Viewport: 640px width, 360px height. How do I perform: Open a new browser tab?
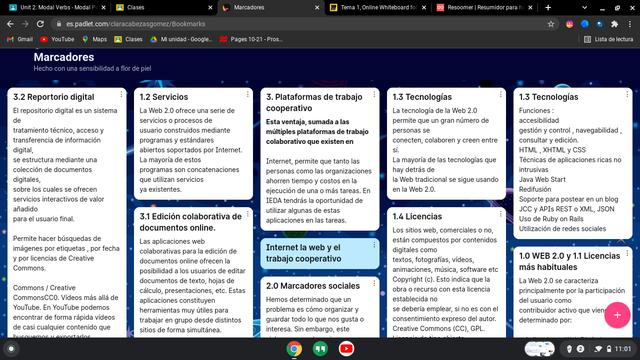548,7
